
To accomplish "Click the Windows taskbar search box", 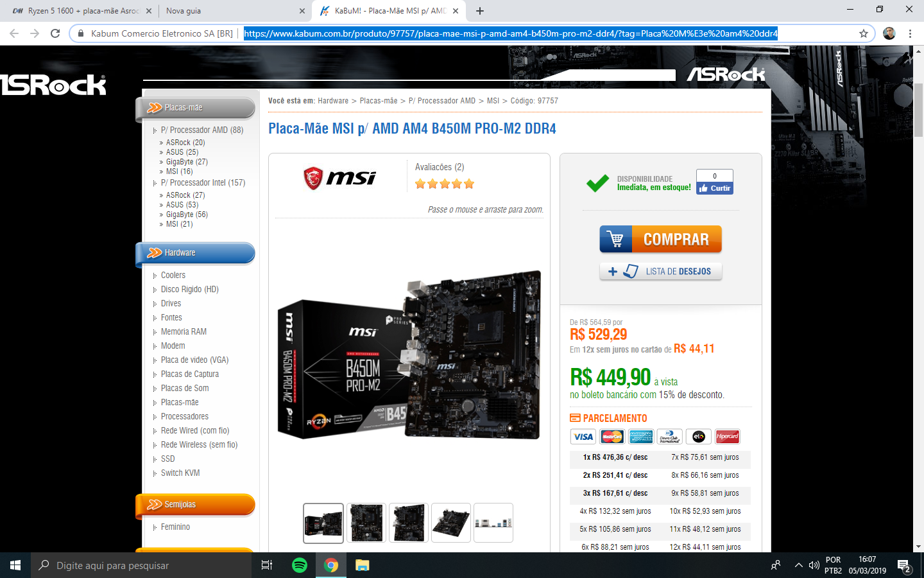I will coord(141,565).
